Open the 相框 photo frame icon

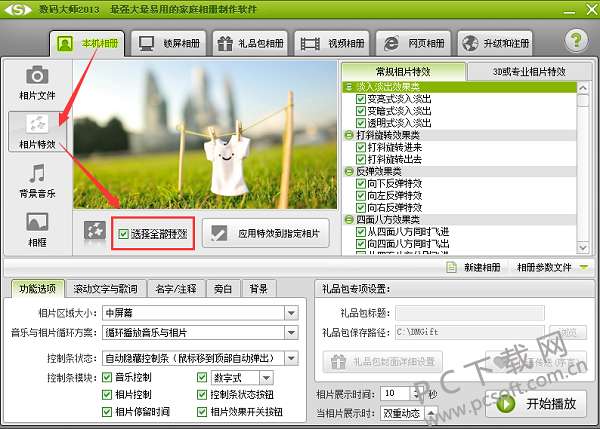(37, 222)
